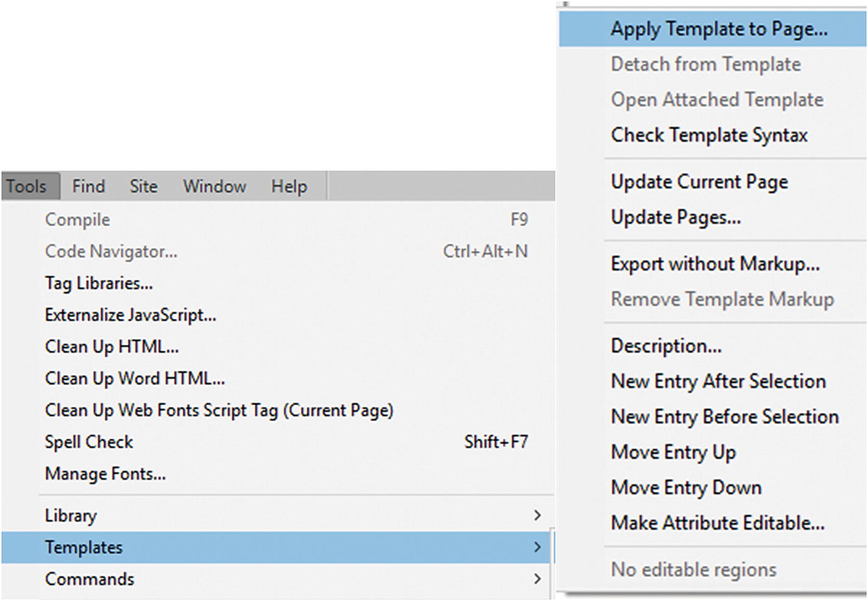Choose New Entry After Selection
Image resolution: width=868 pixels, height=601 pixels.
pos(718,382)
